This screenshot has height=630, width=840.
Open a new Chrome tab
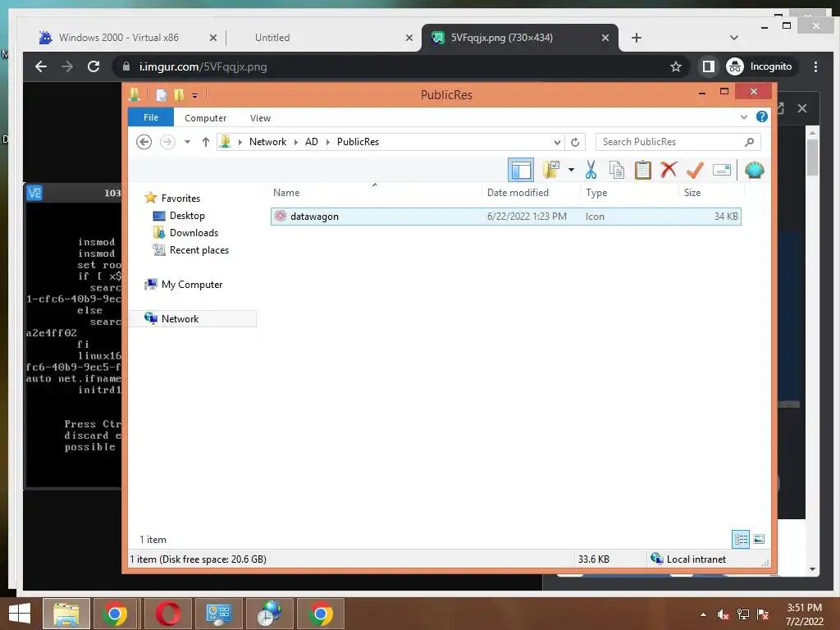coord(636,38)
